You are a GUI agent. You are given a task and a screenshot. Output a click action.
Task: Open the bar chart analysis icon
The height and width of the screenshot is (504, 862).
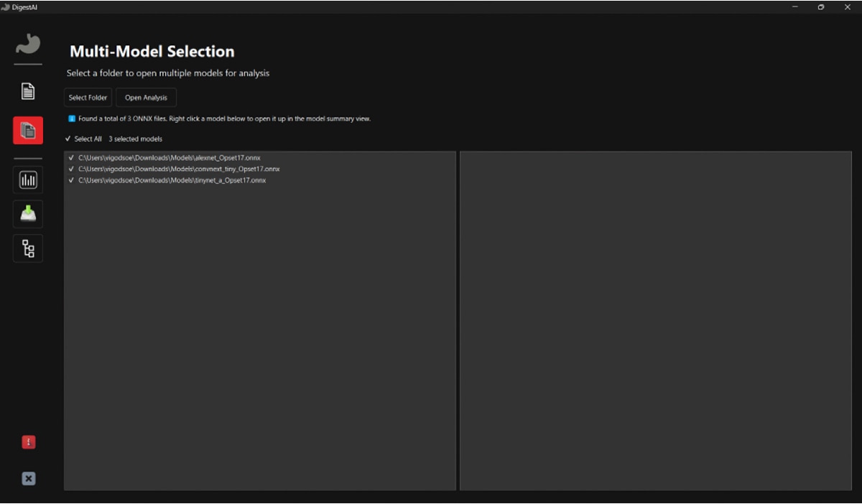(28, 179)
